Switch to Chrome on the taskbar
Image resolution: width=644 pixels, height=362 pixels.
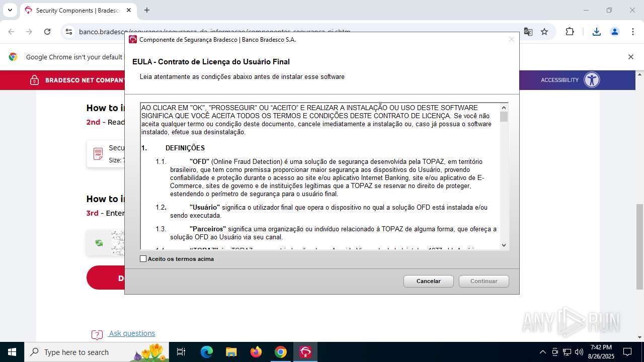click(281, 352)
